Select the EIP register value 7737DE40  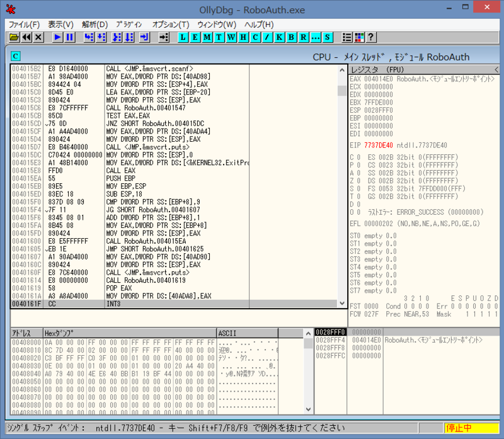click(x=379, y=145)
